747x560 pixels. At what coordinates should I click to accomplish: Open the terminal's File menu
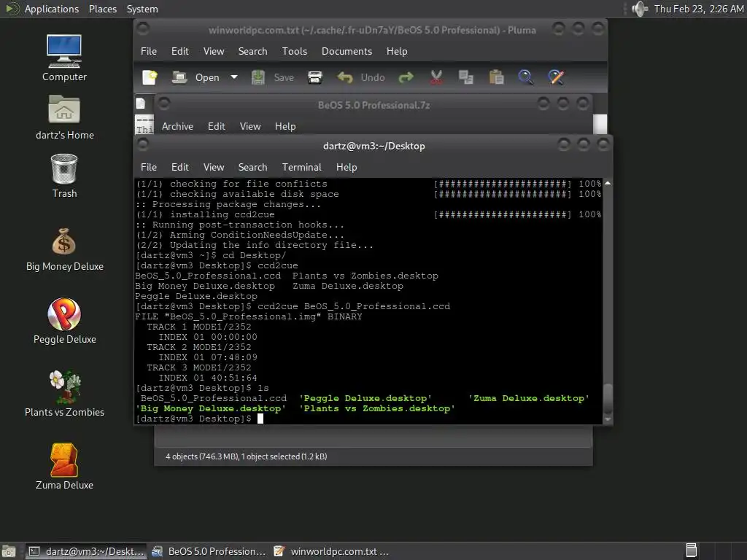point(149,167)
